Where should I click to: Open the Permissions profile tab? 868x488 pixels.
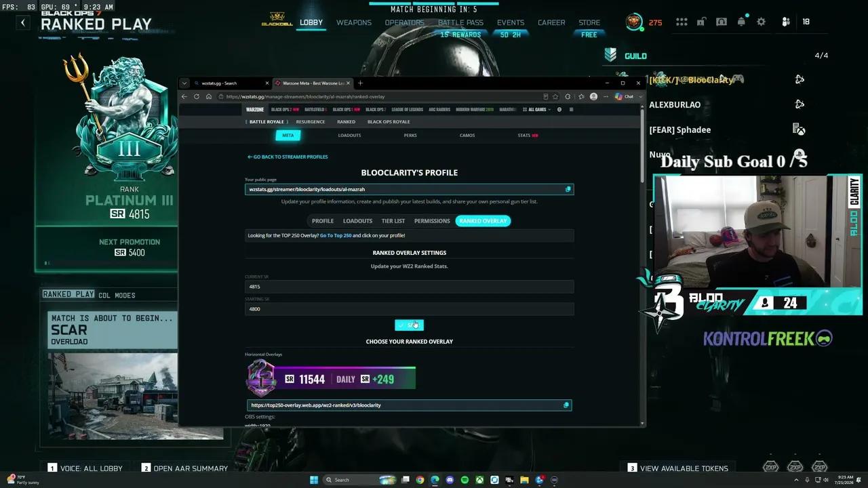point(432,221)
